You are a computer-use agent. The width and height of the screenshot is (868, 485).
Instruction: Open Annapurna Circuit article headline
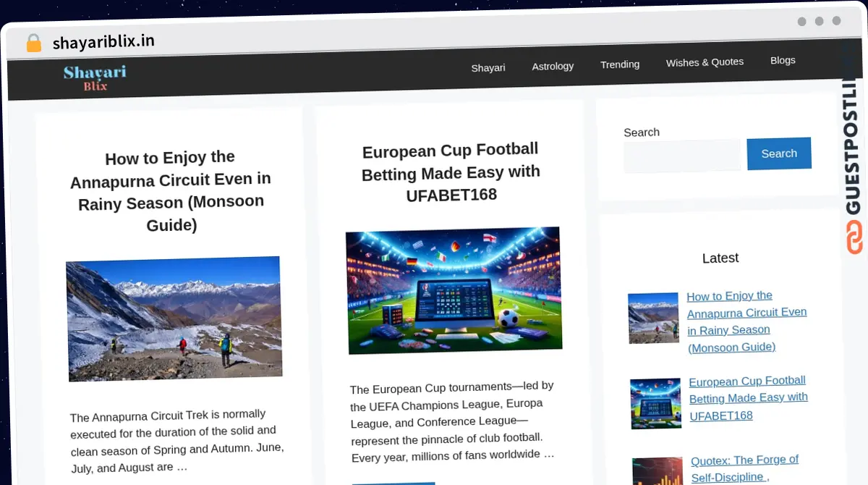click(x=171, y=191)
